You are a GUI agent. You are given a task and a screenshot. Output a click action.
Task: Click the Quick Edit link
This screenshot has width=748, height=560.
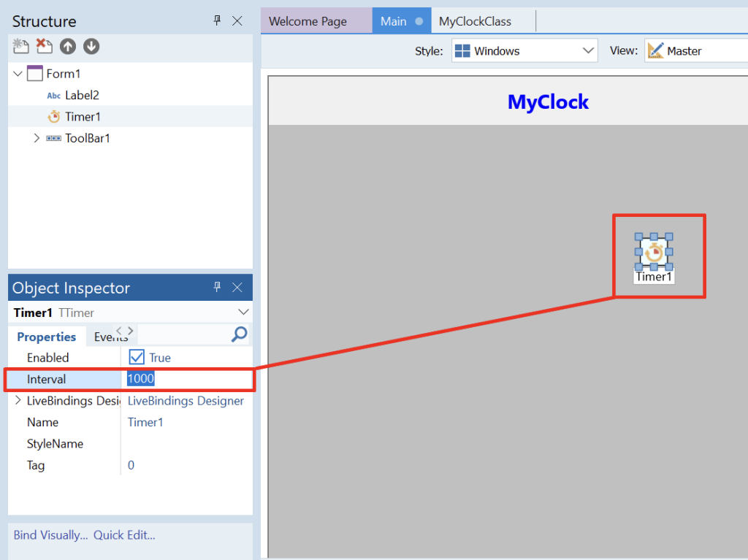[124, 534]
